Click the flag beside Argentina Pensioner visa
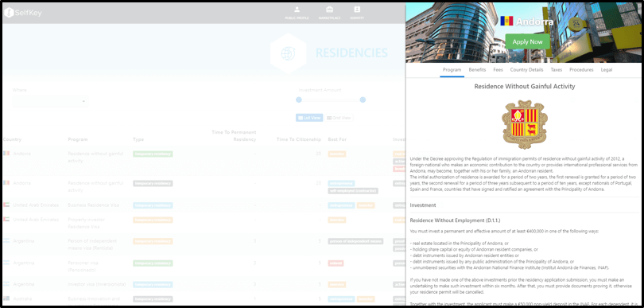Image resolution: width=644 pixels, height=308 pixels. coord(6,263)
